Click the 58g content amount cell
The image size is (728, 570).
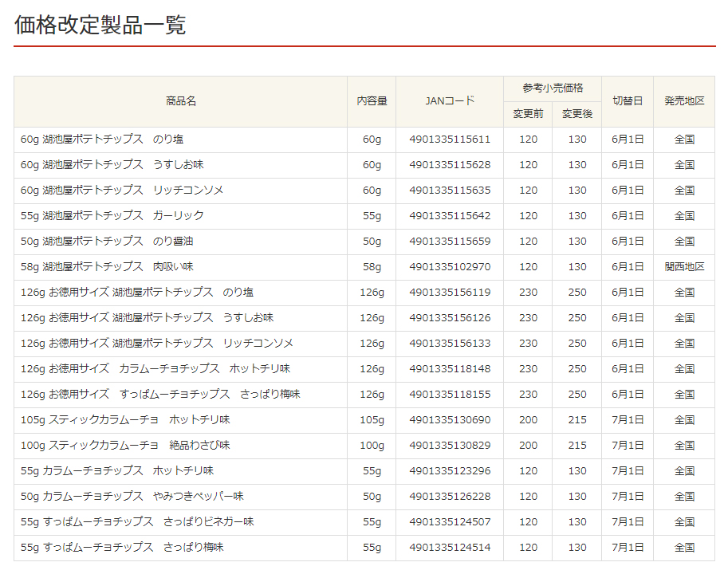pos(372,267)
